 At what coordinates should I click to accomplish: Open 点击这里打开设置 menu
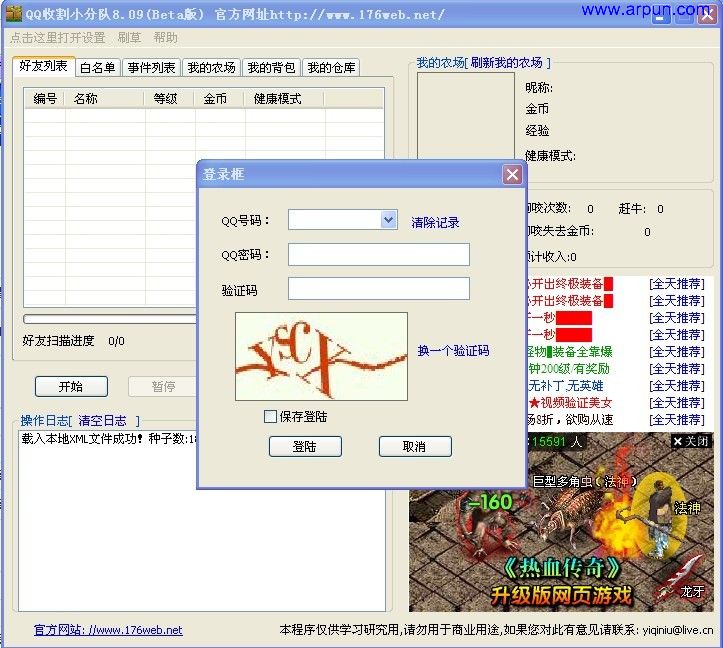(57, 38)
